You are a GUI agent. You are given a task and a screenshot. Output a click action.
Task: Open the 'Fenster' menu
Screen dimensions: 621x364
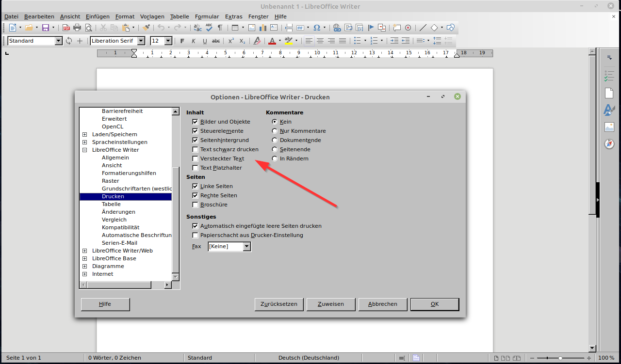258,16
